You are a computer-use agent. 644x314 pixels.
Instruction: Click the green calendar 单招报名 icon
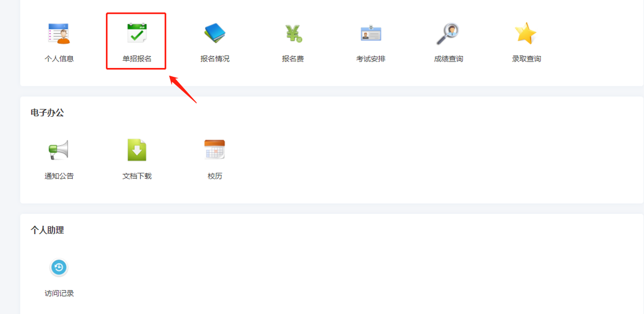pos(137,33)
